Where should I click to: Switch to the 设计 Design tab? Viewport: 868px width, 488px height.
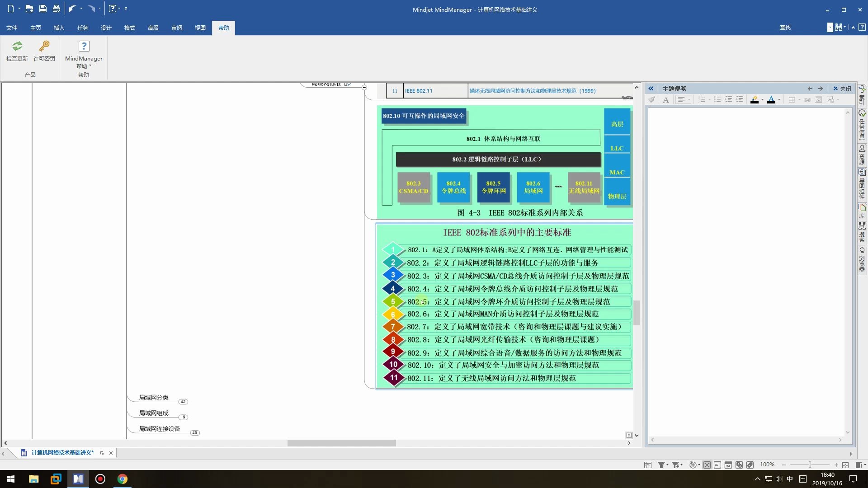(106, 28)
